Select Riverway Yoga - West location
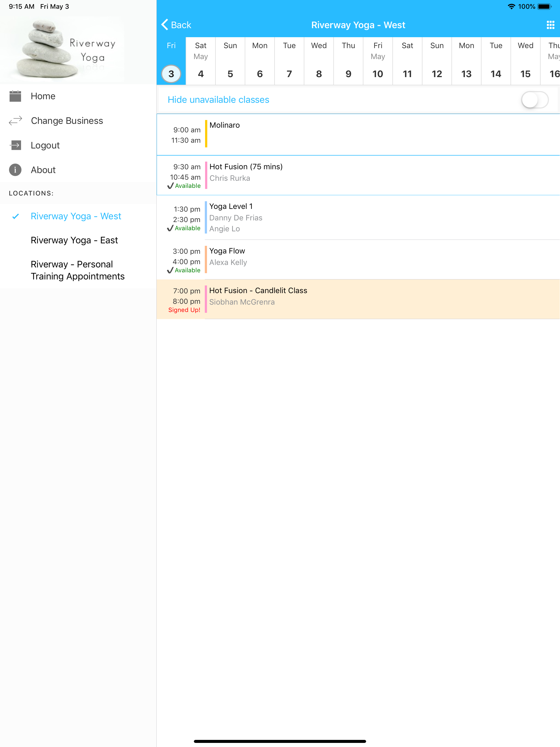560x747 pixels. 78,216
